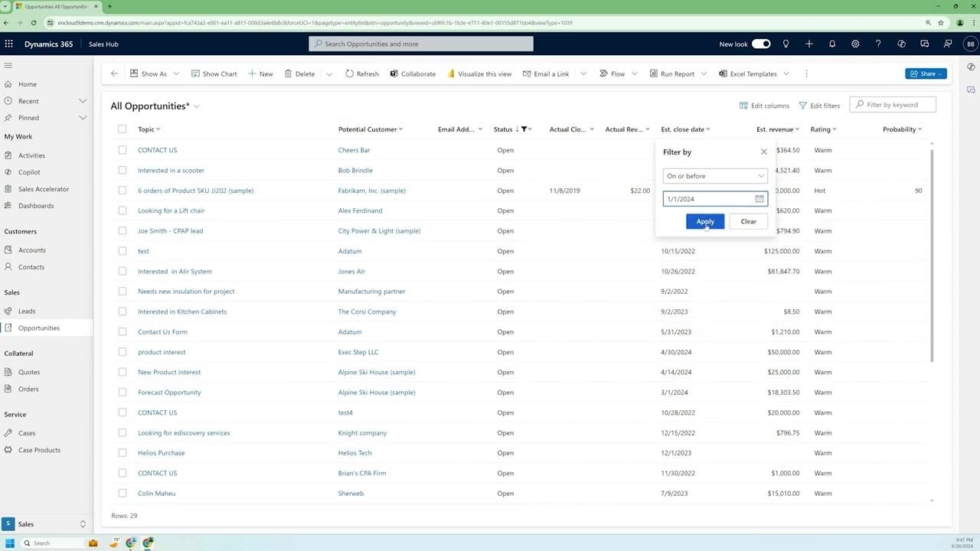
Task: Open the On or before operator dropdown
Action: click(715, 176)
